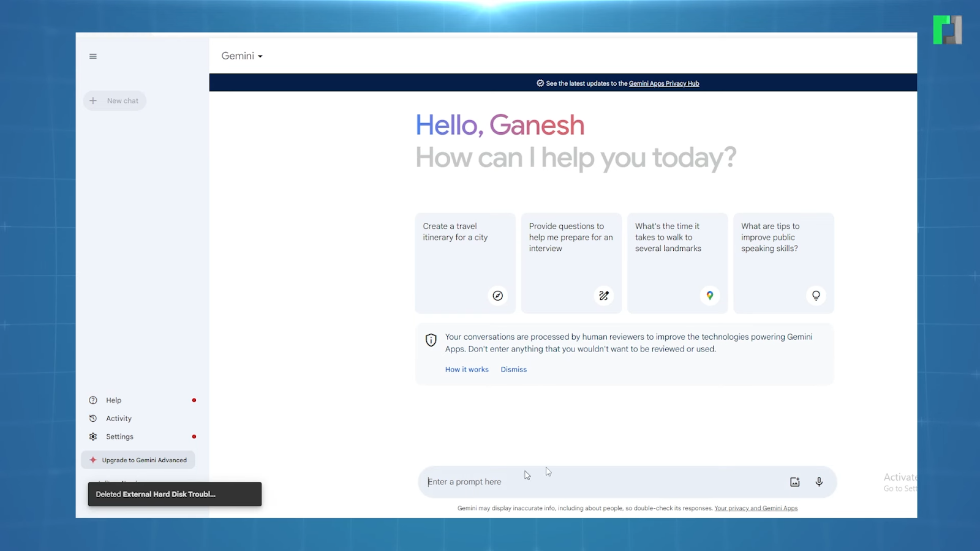The width and height of the screenshot is (980, 551).
Task: Click the compass icon on travel card
Action: click(498, 296)
